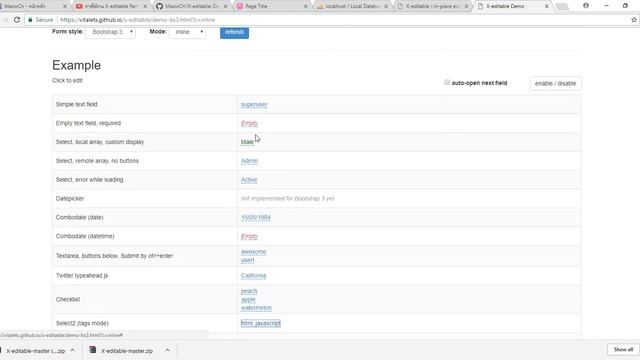
Task: Expand options for the X-editable-master.zip download
Action: (167, 350)
